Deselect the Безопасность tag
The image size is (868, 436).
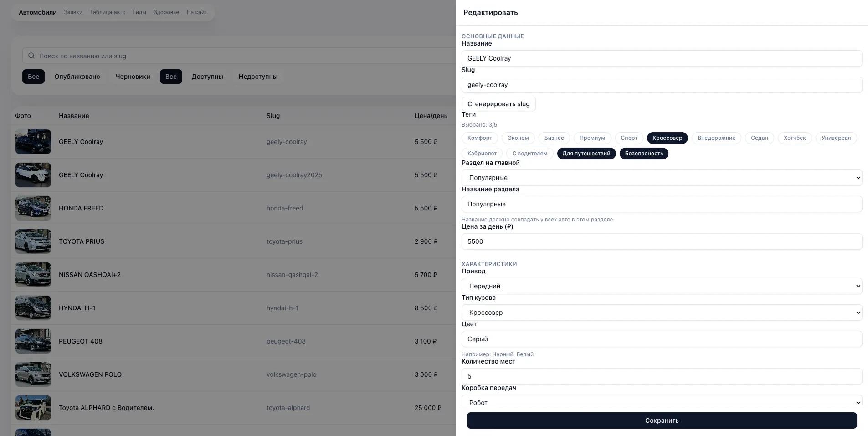pyautogui.click(x=644, y=154)
